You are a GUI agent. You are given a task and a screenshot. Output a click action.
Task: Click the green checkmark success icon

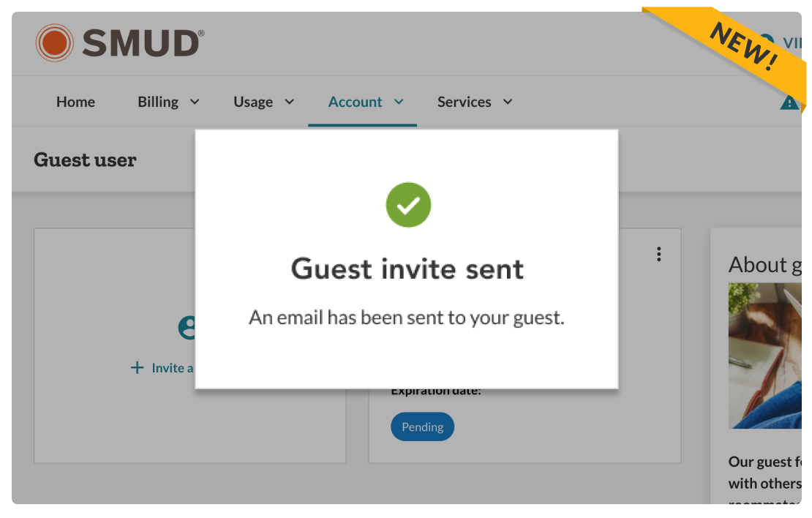(x=408, y=205)
